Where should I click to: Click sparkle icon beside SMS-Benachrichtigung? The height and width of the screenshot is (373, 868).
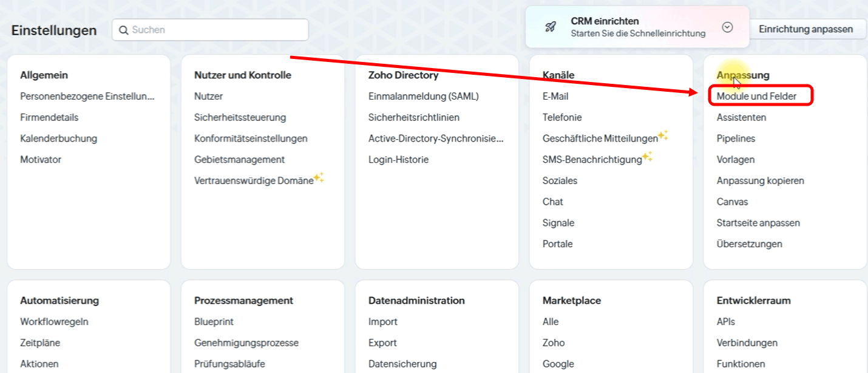click(648, 157)
